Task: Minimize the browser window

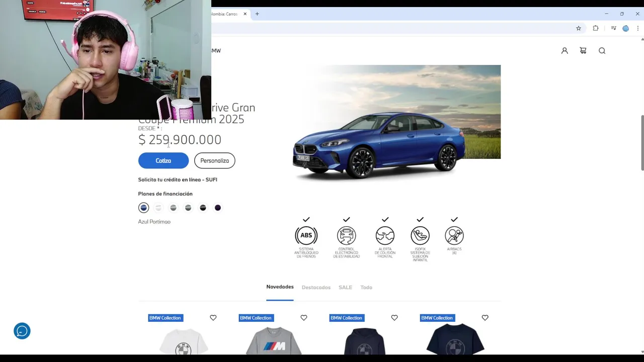Action: [606, 14]
